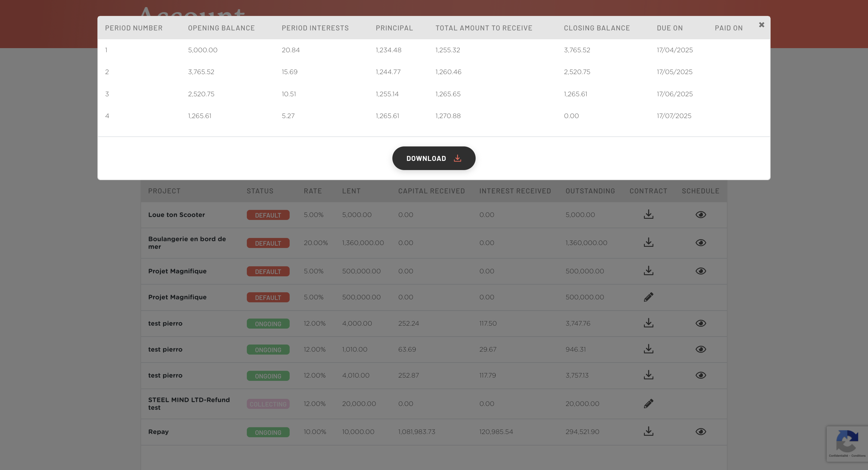This screenshot has width=868, height=470.
Task: Click Boulangerie en bord de mer project
Action: tap(187, 243)
